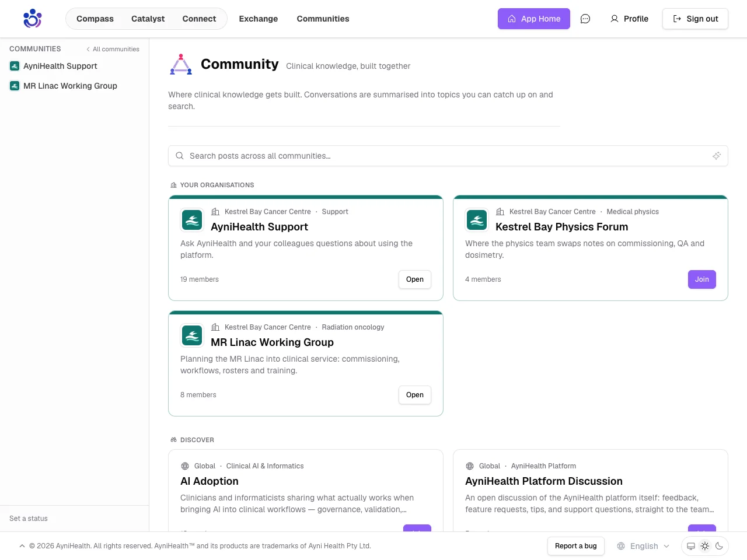Click the AyniHealth Platform Discussion title
Viewport: 747px width, 560px height.
point(544,481)
